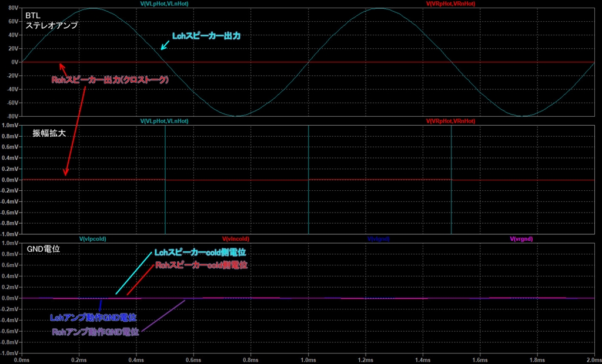
Task: Click the -60V axis value
Action: point(13,103)
